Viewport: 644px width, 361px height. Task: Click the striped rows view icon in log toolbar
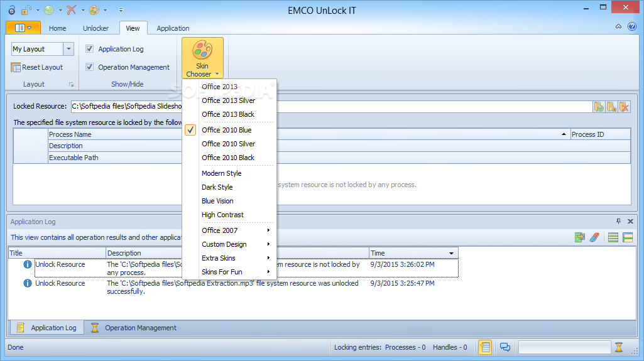613,237
